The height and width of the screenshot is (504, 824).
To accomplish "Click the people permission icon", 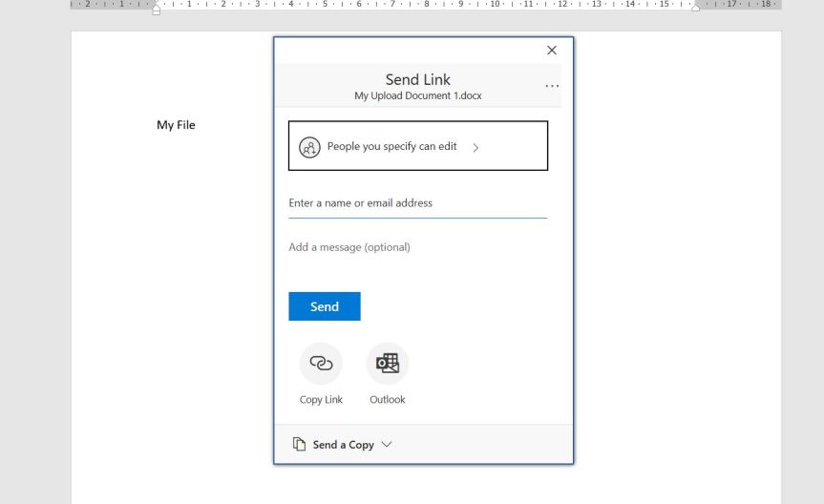I will tap(308, 147).
